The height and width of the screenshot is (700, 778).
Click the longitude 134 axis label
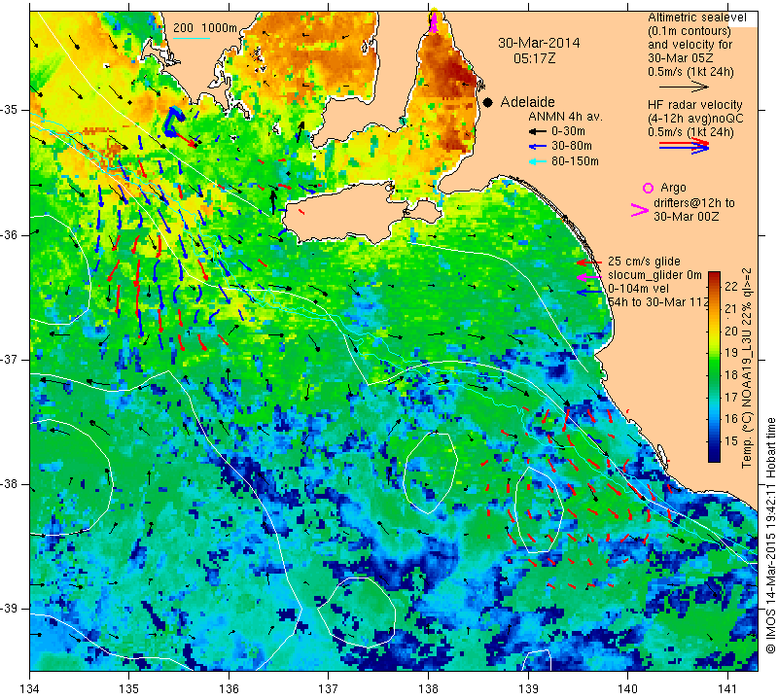click(30, 688)
